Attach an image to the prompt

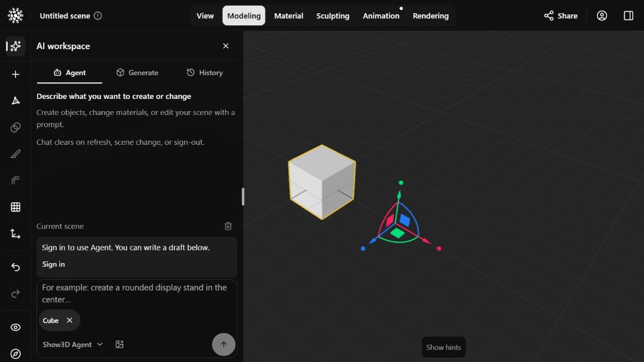(120, 344)
